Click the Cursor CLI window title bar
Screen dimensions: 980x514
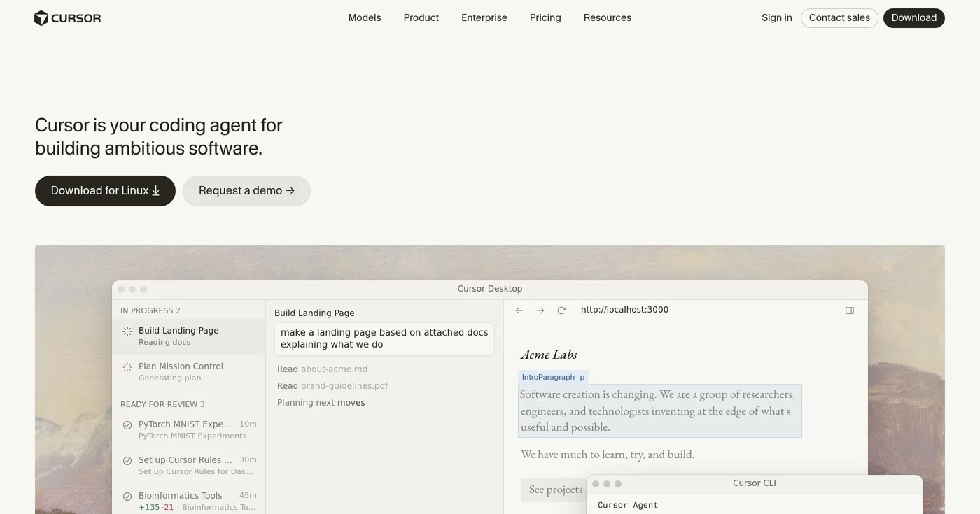754,483
